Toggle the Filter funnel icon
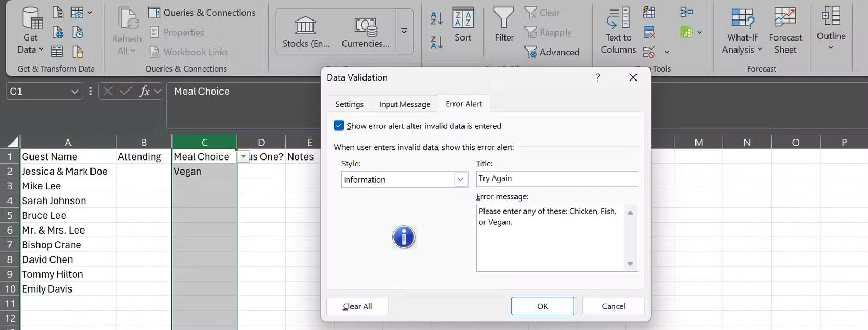Screen dimensions: 868x330 504,25
